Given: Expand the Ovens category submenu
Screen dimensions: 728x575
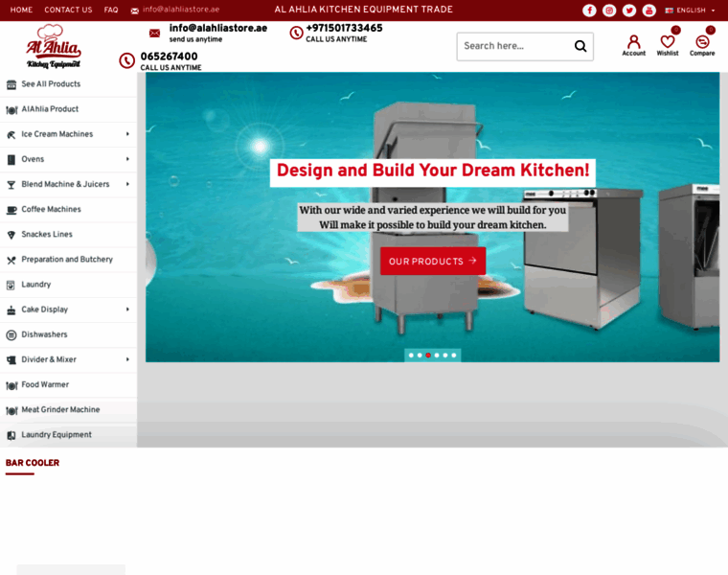Looking at the screenshot, I should pos(127,159).
